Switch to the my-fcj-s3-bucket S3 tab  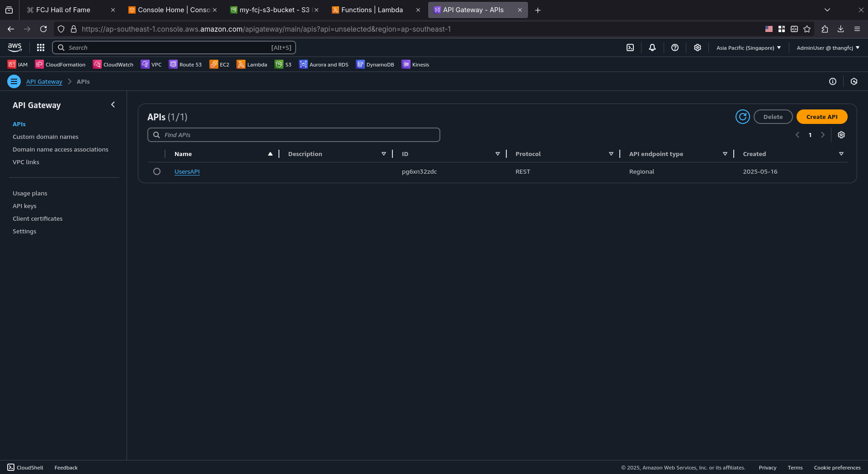point(274,10)
